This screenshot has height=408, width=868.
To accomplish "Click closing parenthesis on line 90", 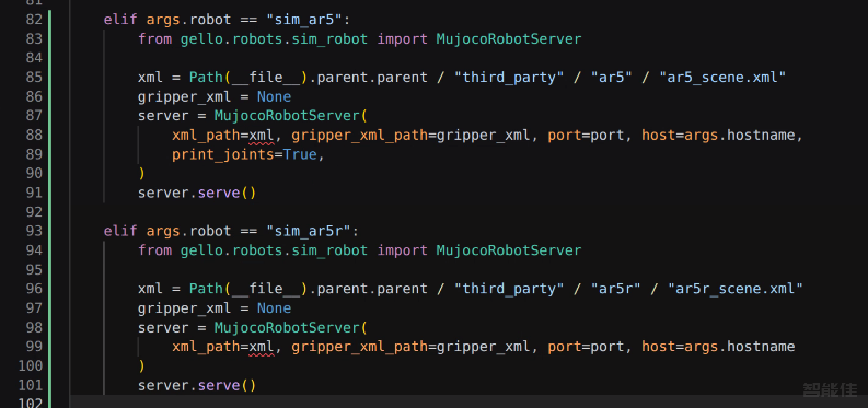I will click(142, 174).
